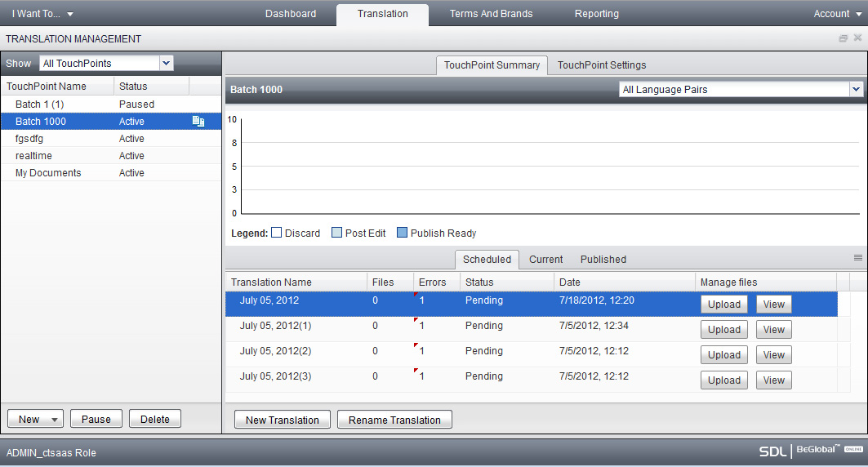Click error flag for July 05, 2012(3)
This screenshot has width=868, height=467.
416,371
